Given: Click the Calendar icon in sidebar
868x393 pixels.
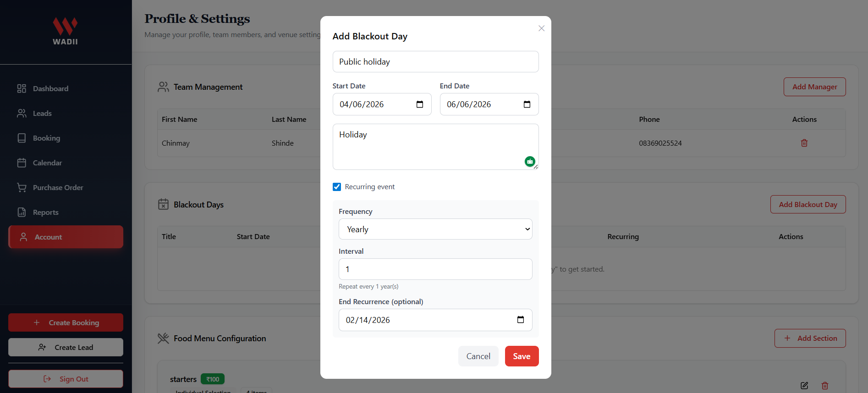Looking at the screenshot, I should tap(22, 163).
